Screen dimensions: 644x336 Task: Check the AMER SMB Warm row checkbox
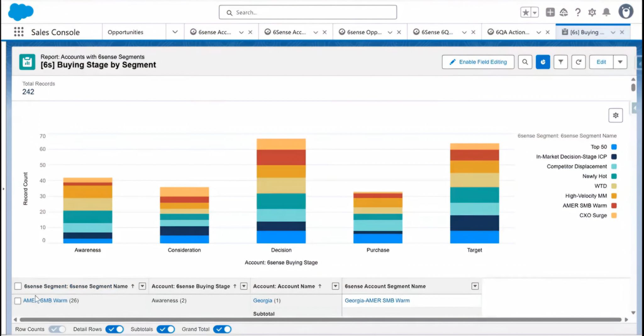[x=18, y=301]
